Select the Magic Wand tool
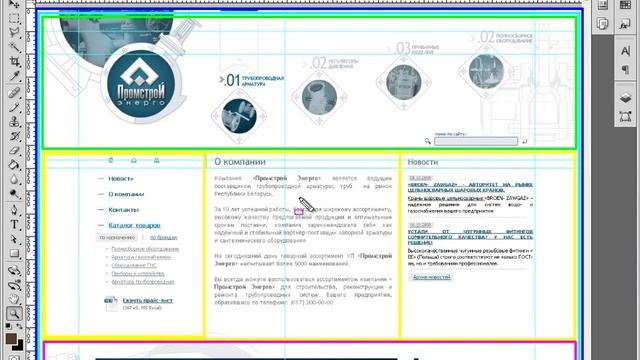This screenshot has height=360, width=640. point(14,47)
